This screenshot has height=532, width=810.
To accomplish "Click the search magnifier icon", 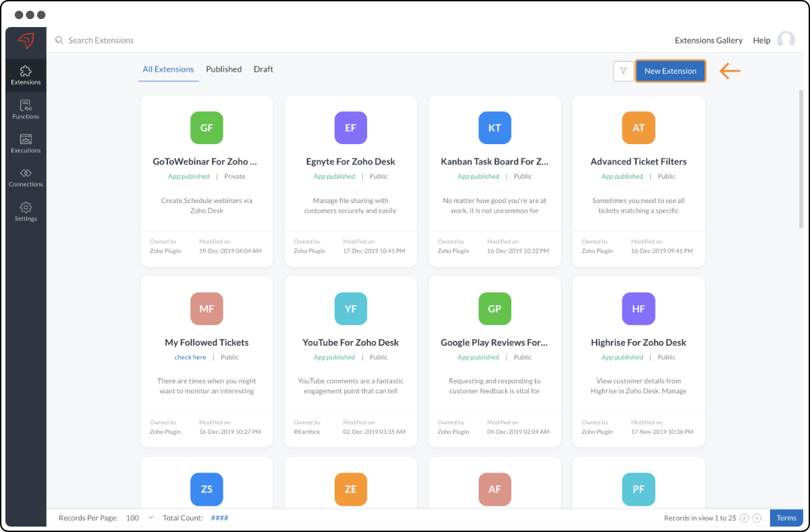I will [60, 41].
